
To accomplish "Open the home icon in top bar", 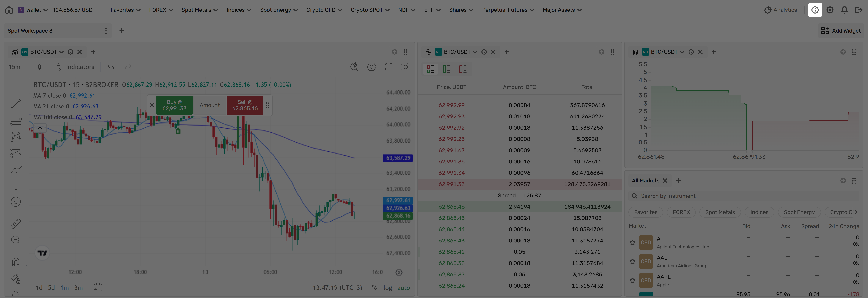I will point(9,10).
